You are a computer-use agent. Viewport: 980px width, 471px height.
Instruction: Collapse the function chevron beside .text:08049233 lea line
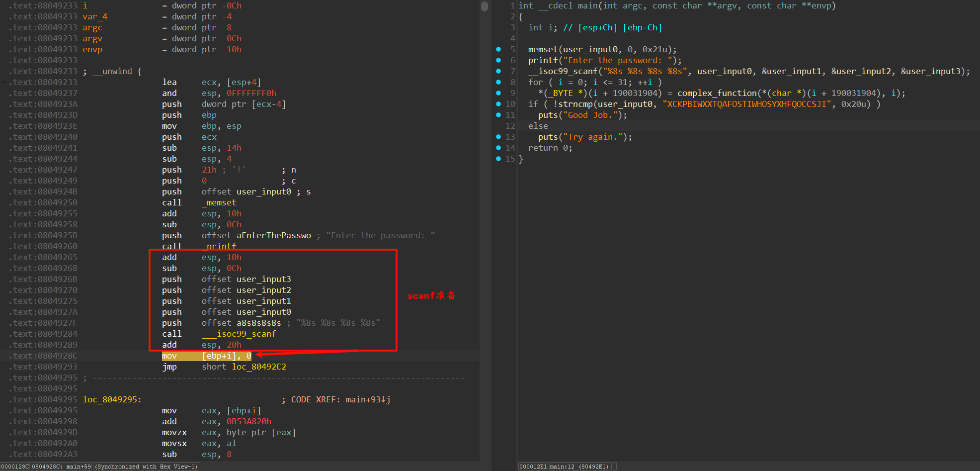click(x=4, y=82)
